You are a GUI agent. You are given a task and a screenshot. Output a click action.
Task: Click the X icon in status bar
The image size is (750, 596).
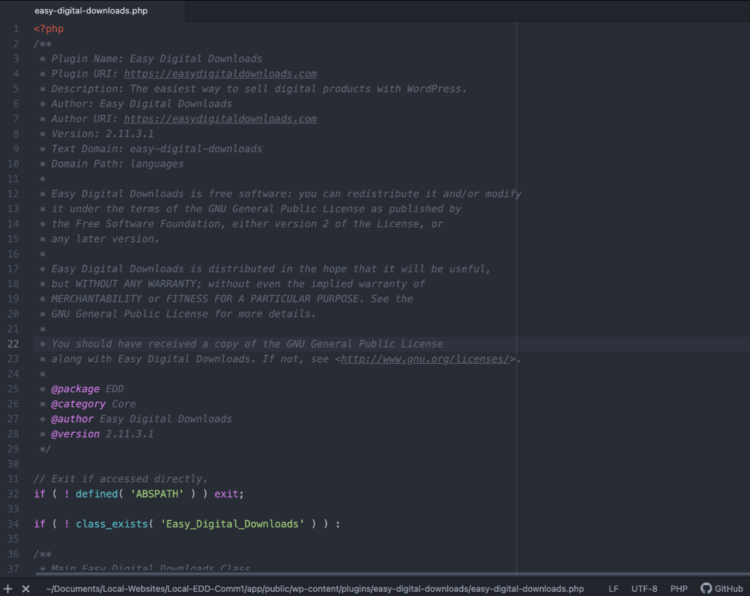tap(26, 589)
